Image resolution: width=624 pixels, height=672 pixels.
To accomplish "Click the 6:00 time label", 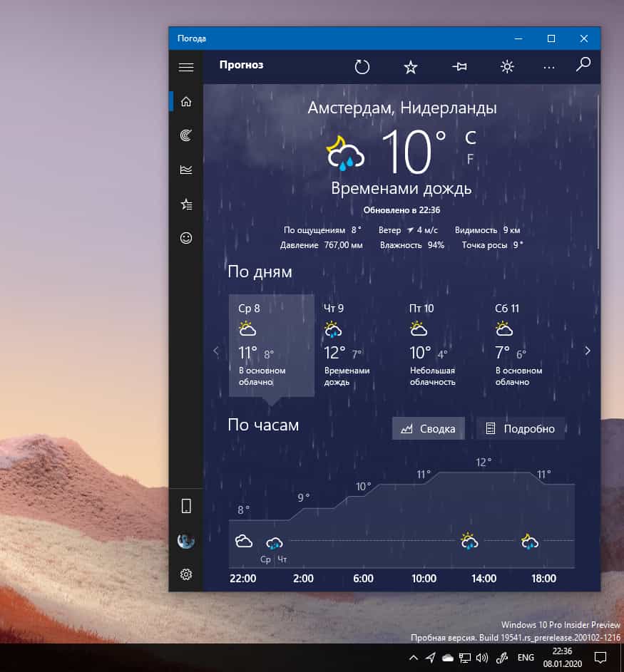I will [x=363, y=579].
